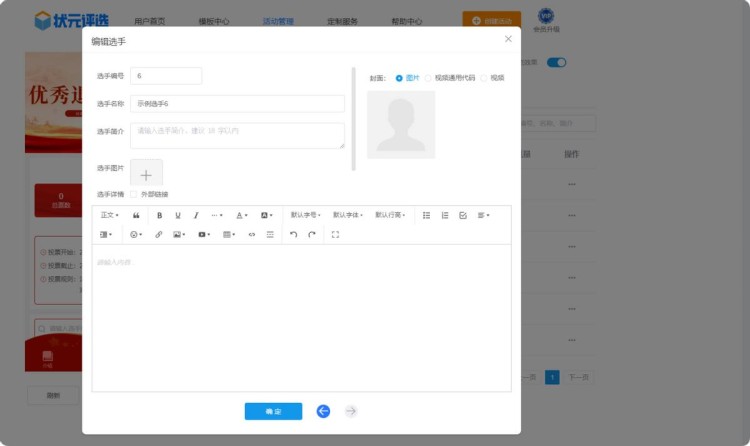
Task: Go to 帮助中心 in the top navigation
Action: click(406, 21)
